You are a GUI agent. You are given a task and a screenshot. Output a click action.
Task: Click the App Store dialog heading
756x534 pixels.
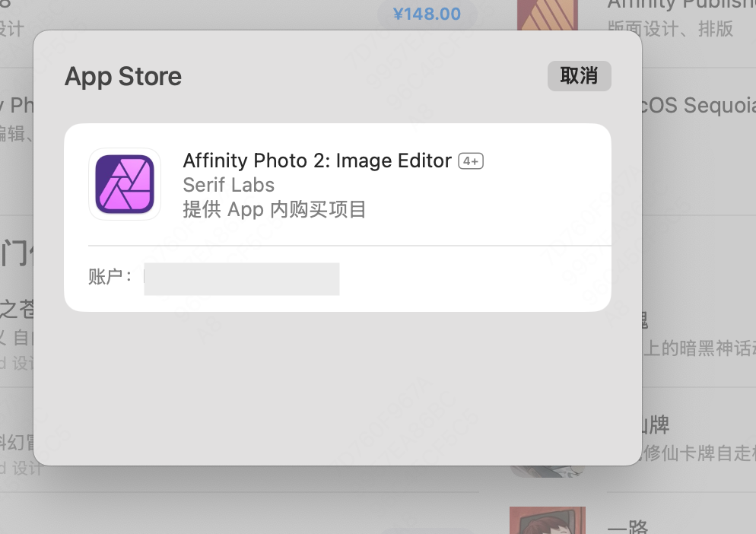click(123, 76)
